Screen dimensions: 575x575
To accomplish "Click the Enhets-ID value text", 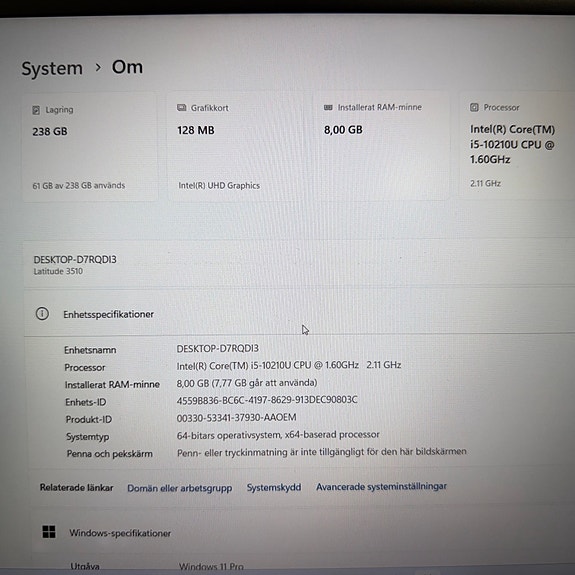I will [267, 400].
